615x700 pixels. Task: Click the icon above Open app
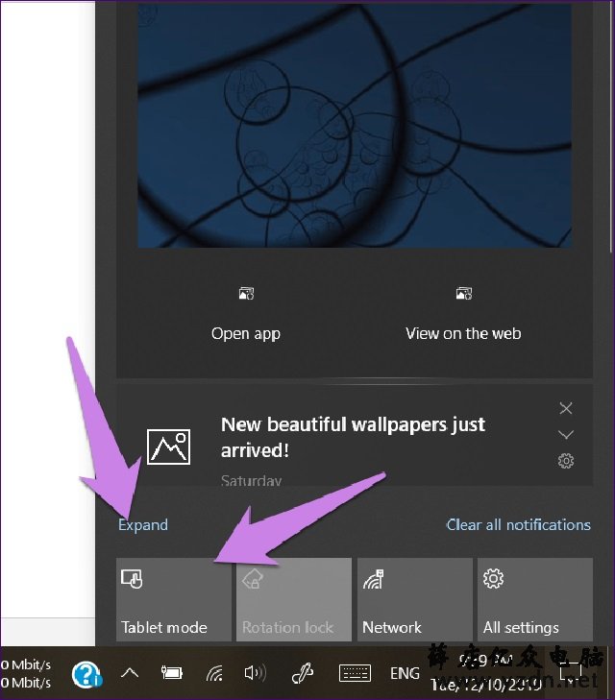click(x=246, y=293)
